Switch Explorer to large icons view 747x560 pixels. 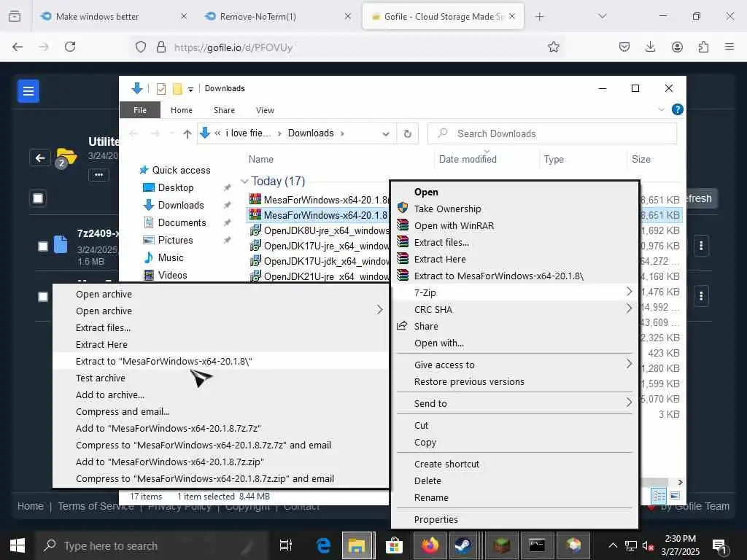tap(675, 496)
